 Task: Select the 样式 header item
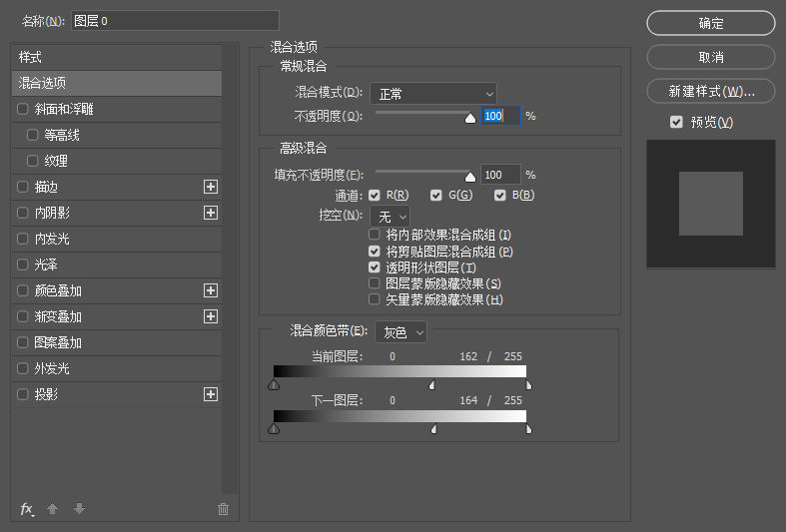(117, 57)
